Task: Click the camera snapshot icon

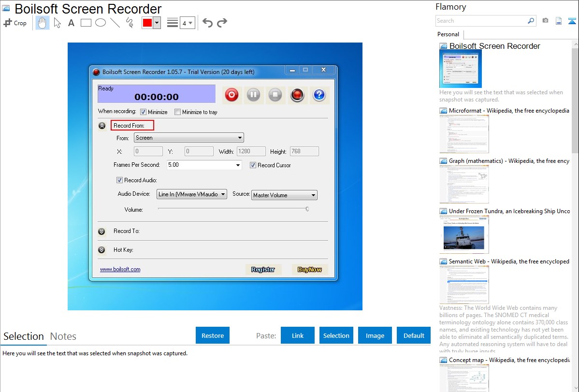Action: click(x=545, y=21)
